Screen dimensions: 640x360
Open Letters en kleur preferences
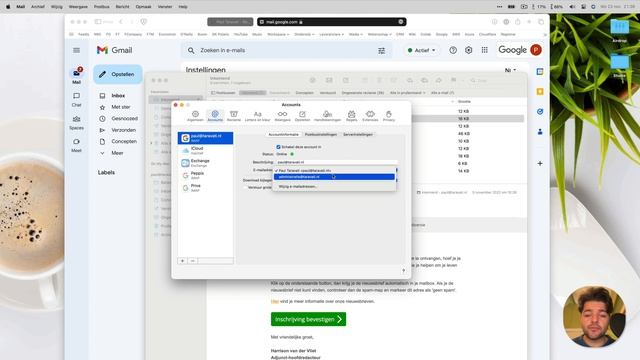coord(258,116)
